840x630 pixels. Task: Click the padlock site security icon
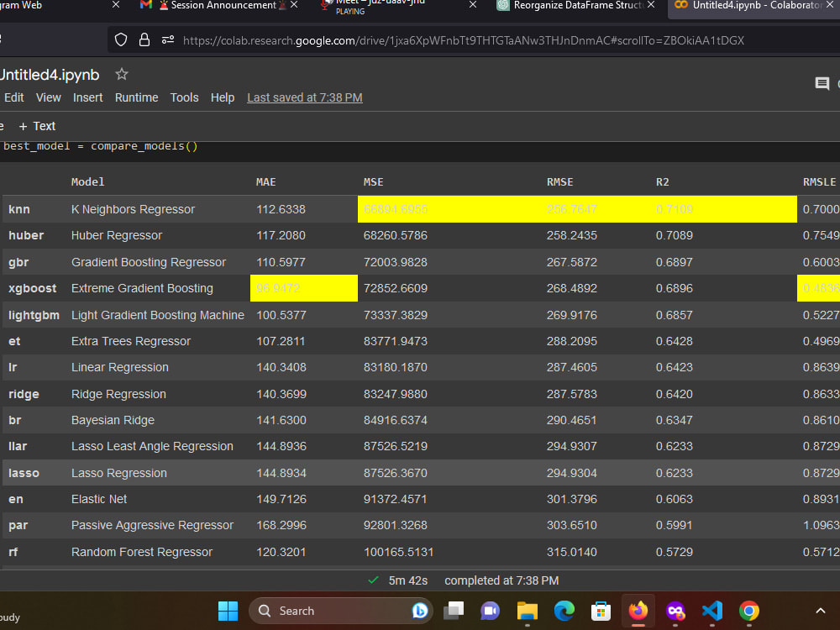144,40
